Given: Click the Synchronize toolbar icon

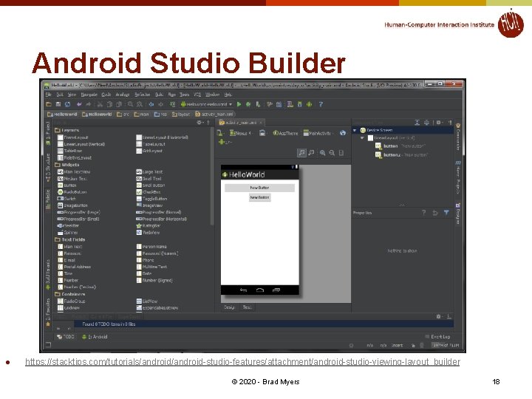Looking at the screenshot, I should tap(67, 104).
